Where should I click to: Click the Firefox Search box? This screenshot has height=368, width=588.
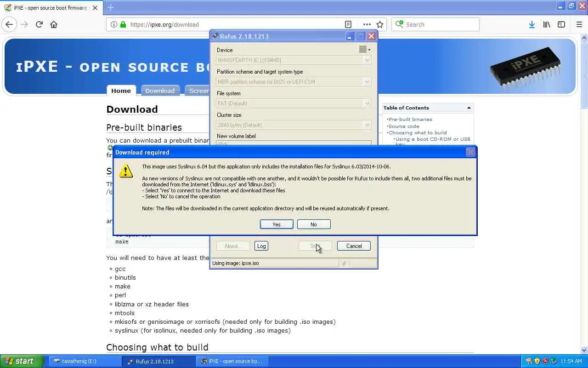tap(435, 24)
